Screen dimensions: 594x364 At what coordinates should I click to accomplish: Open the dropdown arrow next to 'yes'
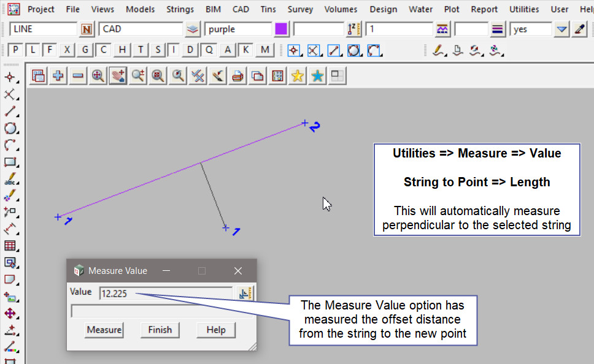[561, 29]
